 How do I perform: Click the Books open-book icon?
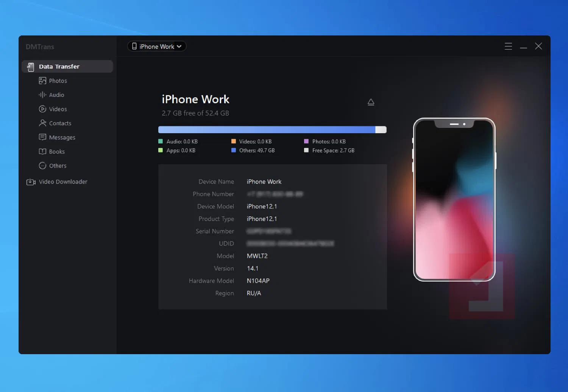pos(42,151)
